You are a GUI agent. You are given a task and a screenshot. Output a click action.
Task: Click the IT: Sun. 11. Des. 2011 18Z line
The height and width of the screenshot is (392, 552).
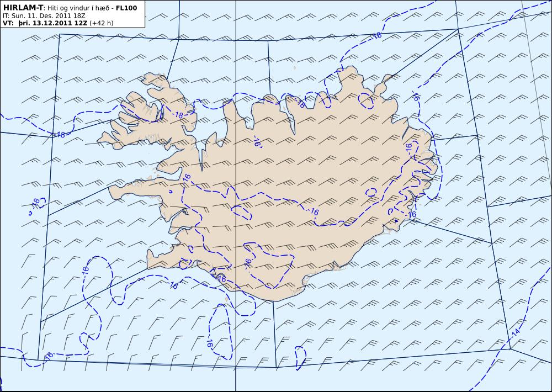coord(44,16)
